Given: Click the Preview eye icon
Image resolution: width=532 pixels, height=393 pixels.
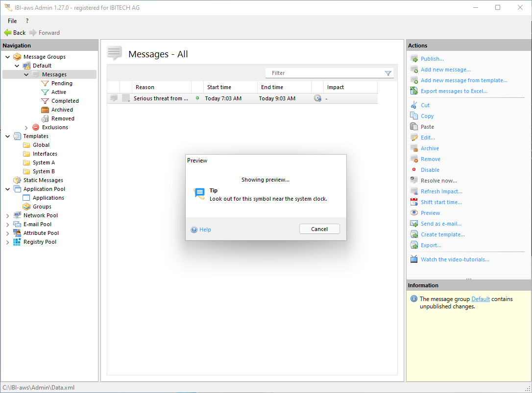Looking at the screenshot, I should tap(414, 213).
